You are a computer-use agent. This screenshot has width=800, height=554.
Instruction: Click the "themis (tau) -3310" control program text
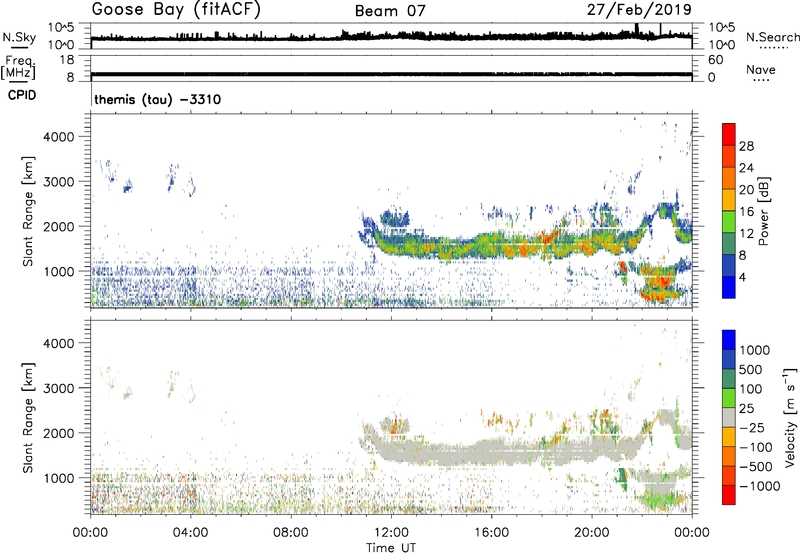tap(158, 99)
